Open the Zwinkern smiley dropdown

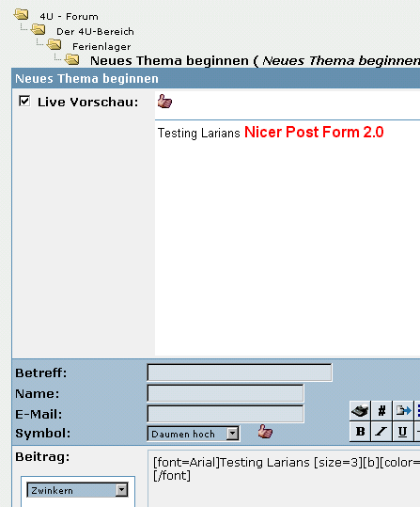(78, 490)
